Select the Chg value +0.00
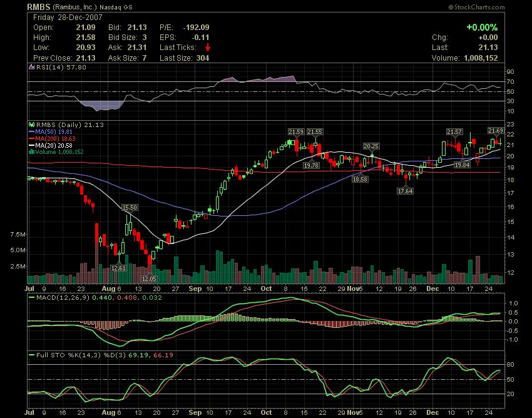532x418 pixels. tap(488, 38)
